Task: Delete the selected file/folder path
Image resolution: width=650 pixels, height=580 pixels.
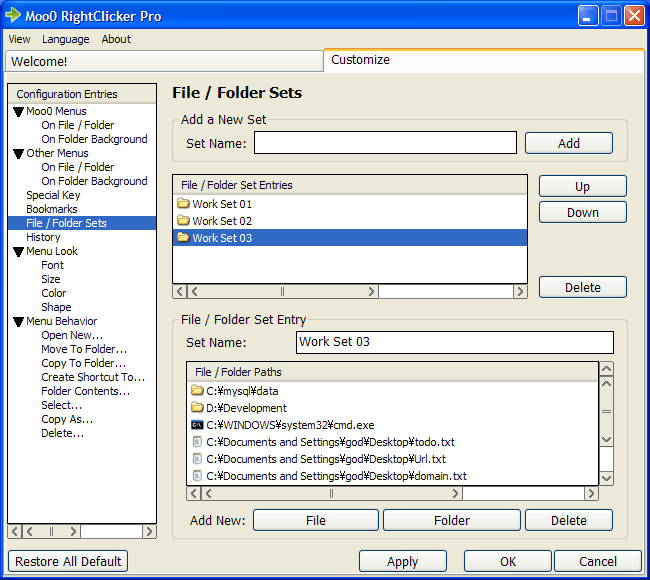Action: pos(569,520)
